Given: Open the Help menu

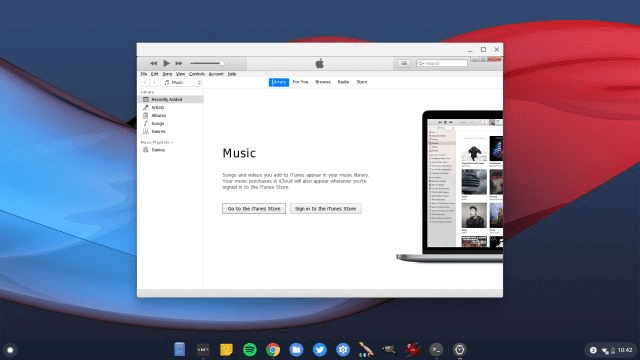Looking at the screenshot, I should (x=232, y=74).
